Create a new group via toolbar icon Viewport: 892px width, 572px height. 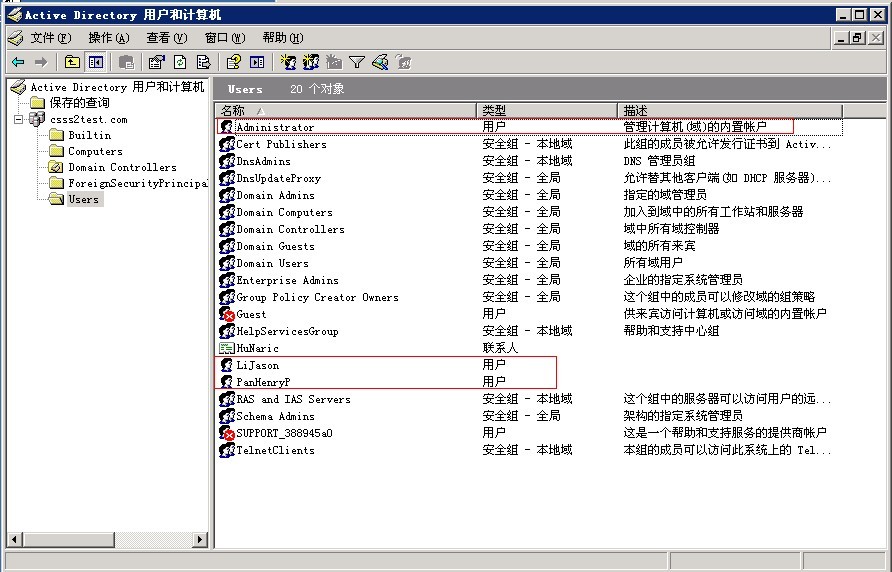(311, 62)
